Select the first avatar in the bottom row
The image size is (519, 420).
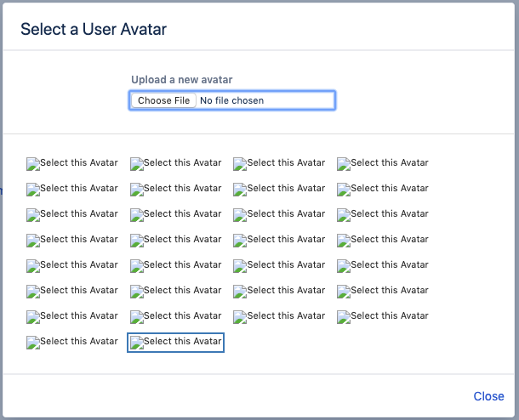pyautogui.click(x=72, y=343)
